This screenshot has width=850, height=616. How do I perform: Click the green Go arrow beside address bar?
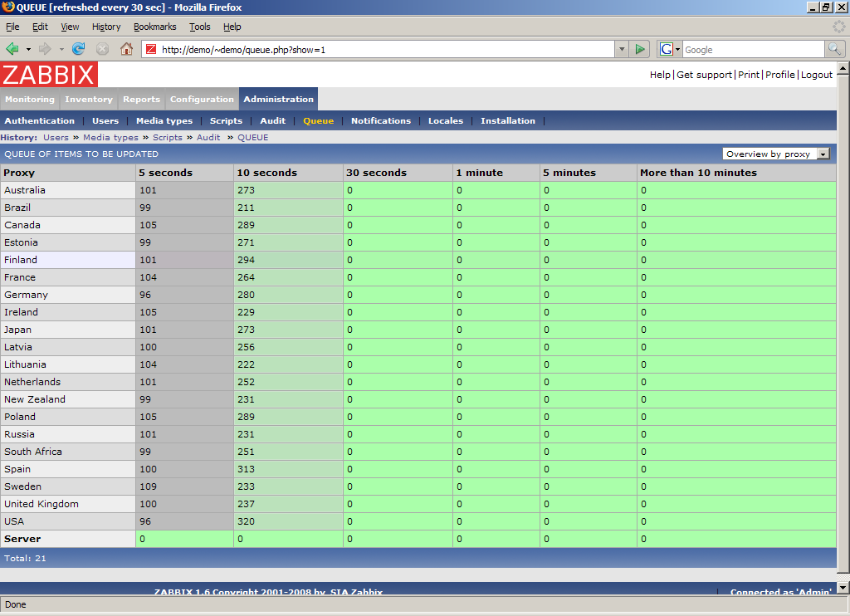(640, 49)
